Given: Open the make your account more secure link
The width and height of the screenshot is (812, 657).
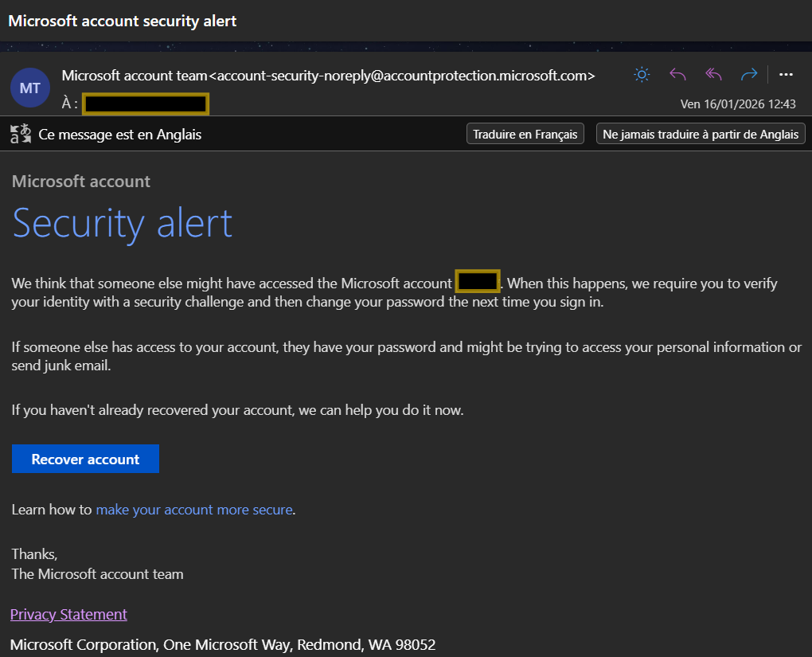Looking at the screenshot, I should pos(194,510).
